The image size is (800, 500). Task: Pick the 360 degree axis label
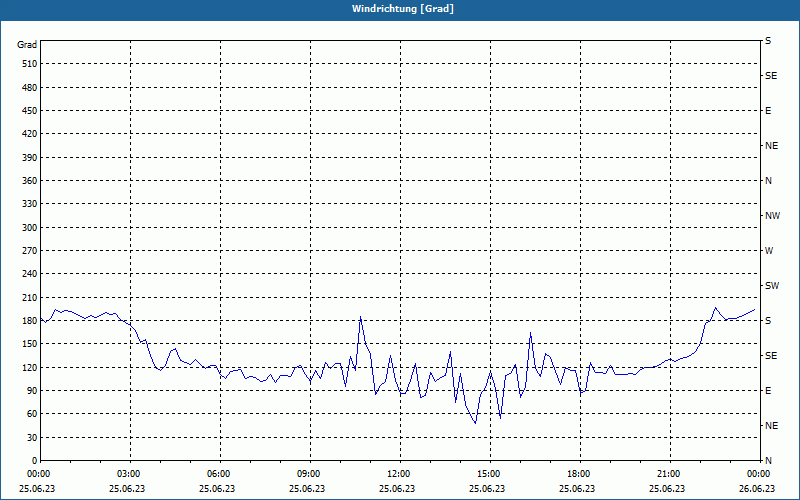coord(30,181)
